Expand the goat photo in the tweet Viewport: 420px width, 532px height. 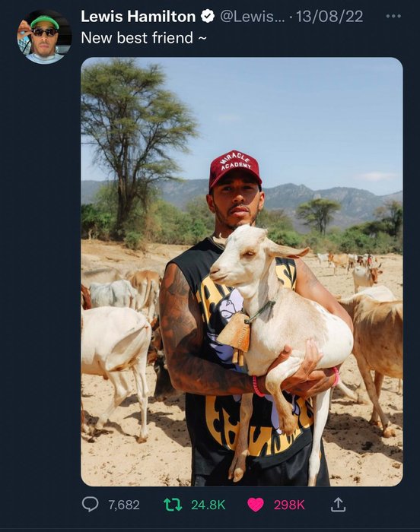pyautogui.click(x=242, y=271)
